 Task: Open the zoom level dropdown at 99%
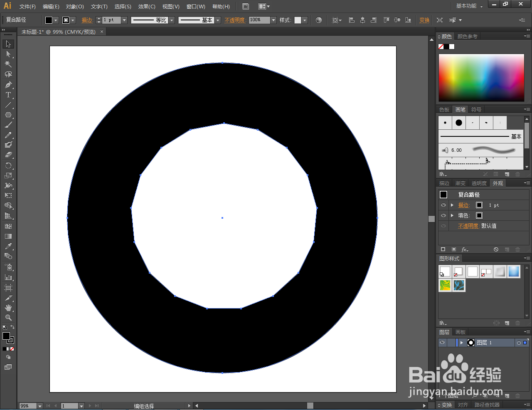[x=40, y=406]
